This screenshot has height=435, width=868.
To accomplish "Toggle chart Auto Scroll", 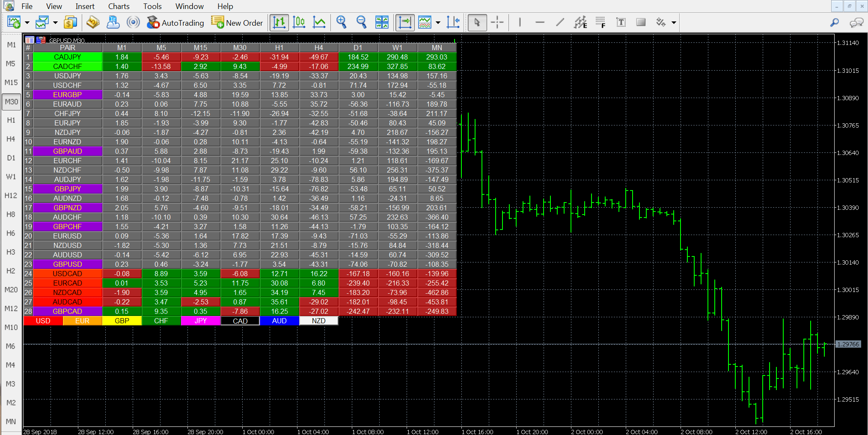I will [x=405, y=22].
